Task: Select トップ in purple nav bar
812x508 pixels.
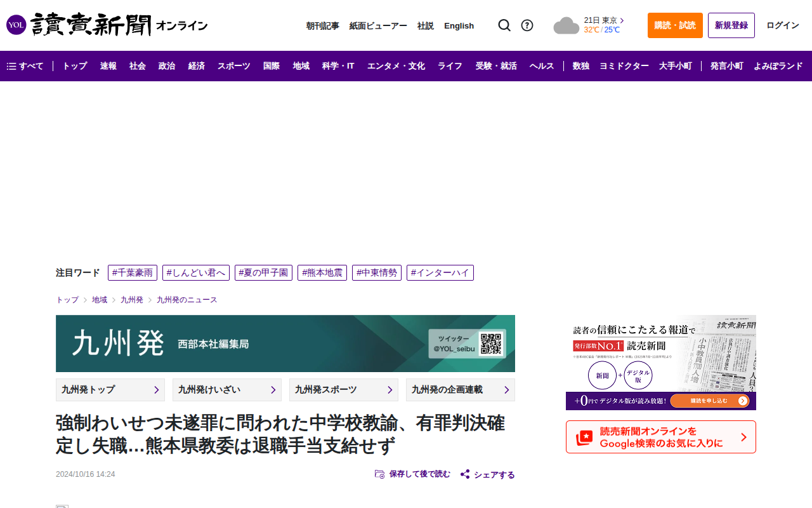Action: pyautogui.click(x=75, y=66)
